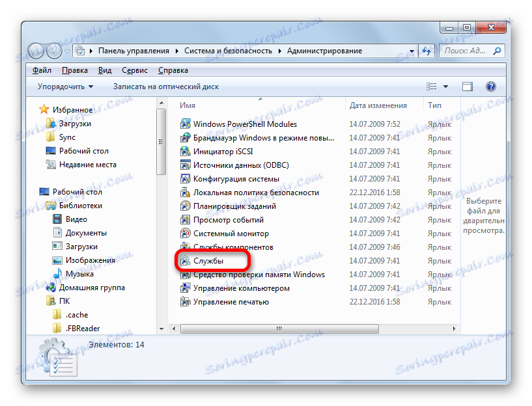Viewport: 532px width, 406px height.
Task: Expand breadcrumb arrow after Панель управления
Action: click(x=176, y=51)
